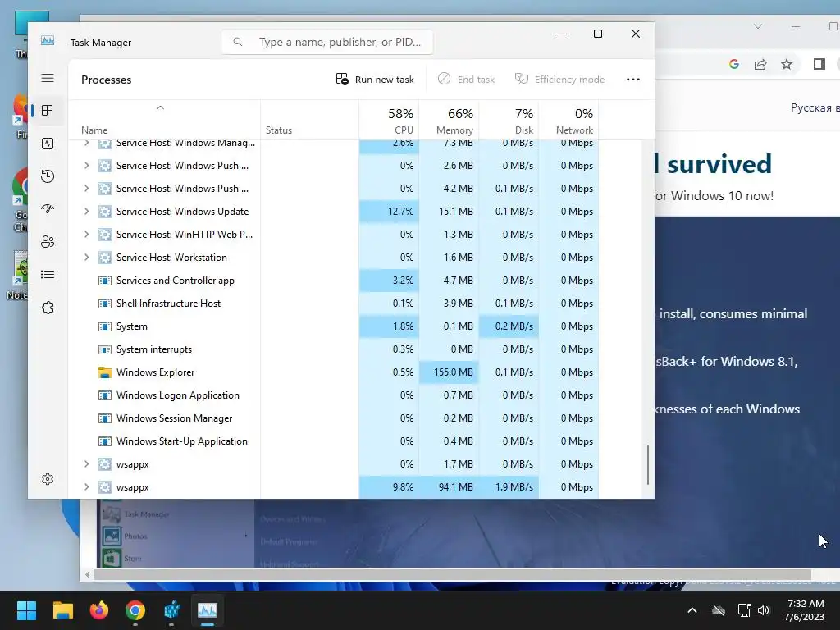840x630 pixels.
Task: Expand the wsappx row using 94.1 MB
Action: [x=86, y=487]
